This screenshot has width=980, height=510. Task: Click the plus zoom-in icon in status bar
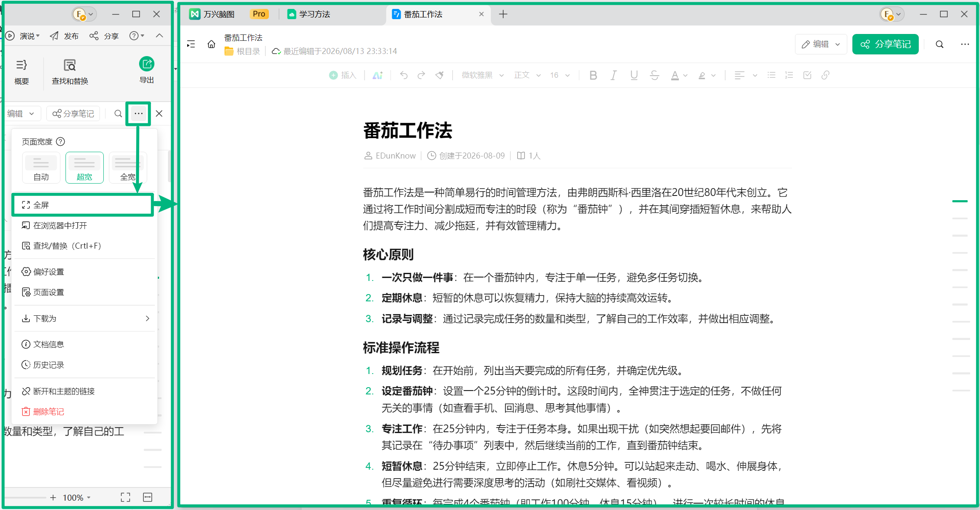click(53, 497)
